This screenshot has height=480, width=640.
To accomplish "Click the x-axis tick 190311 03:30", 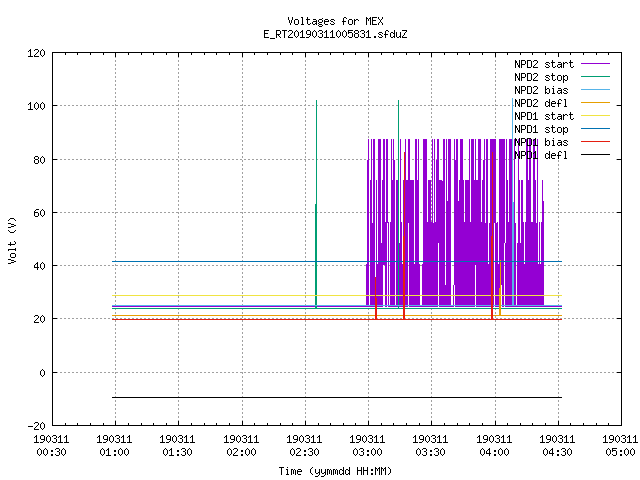I will (430, 446).
